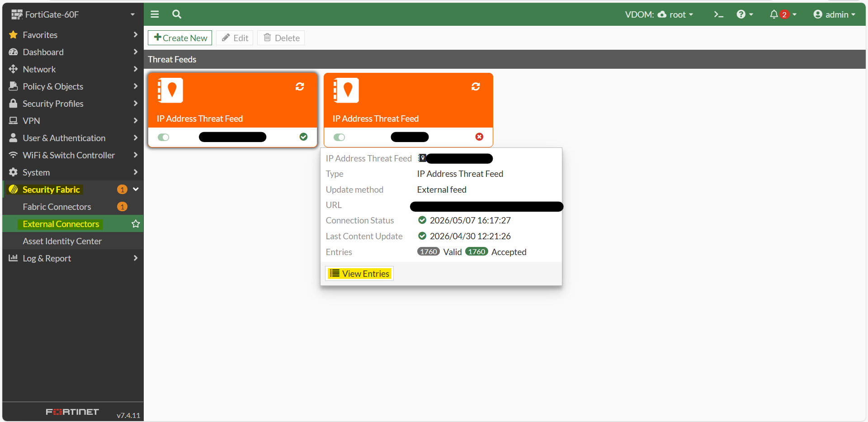Click the System gear icon

click(13, 172)
